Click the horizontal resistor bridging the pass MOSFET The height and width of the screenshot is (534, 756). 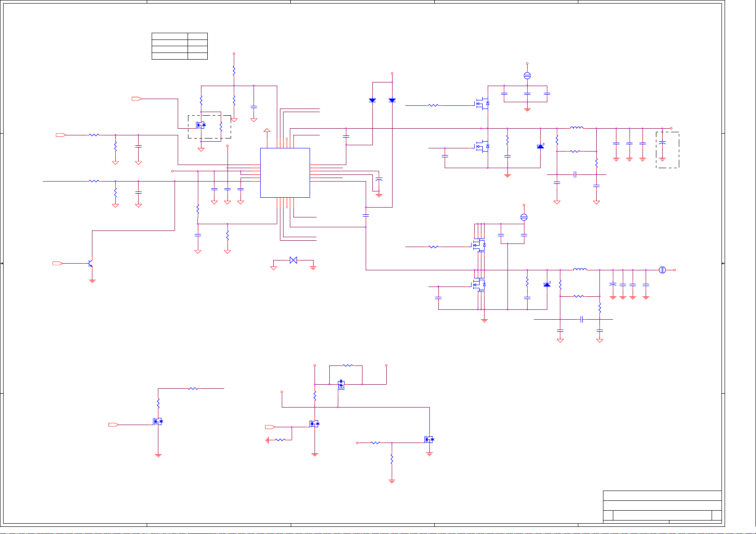tap(348, 365)
